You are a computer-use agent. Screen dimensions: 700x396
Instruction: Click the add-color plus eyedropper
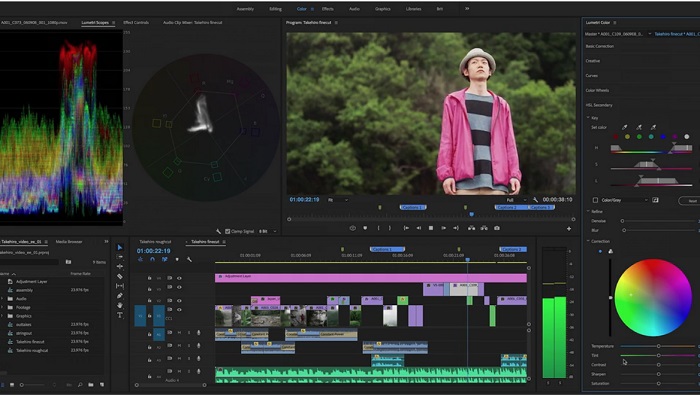coord(639,127)
